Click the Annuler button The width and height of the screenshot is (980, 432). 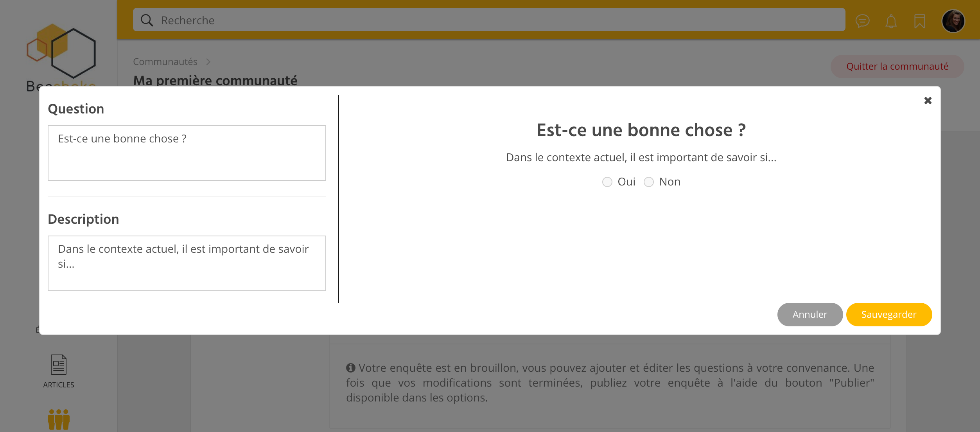coord(809,315)
